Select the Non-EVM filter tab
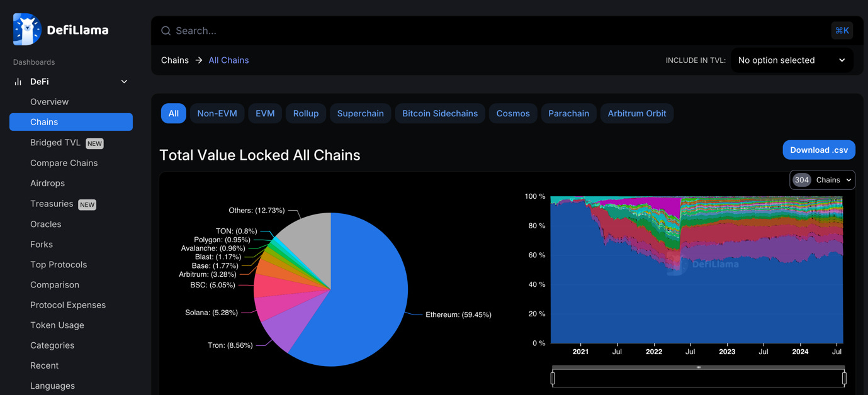Viewport: 868px width, 395px height. click(217, 113)
